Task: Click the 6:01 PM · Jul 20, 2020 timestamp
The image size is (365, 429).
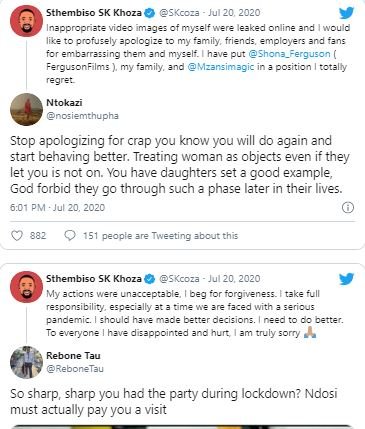Action: point(58,208)
